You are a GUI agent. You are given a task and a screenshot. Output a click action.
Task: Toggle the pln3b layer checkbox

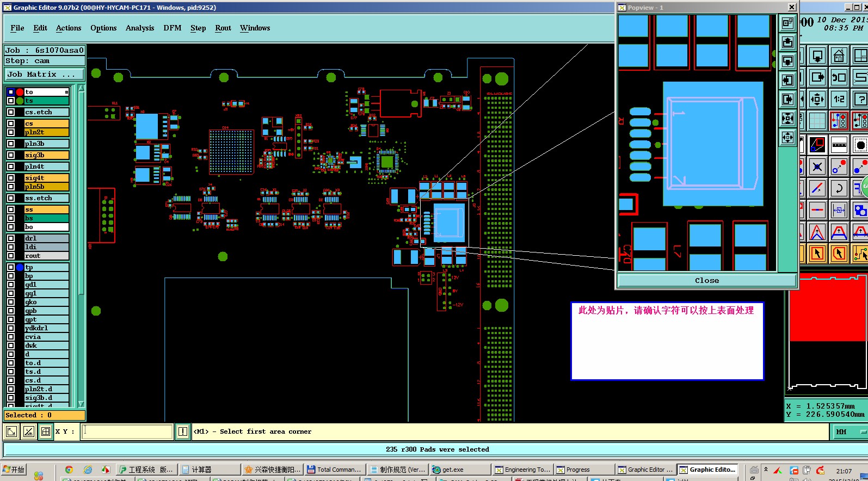pyautogui.click(x=11, y=144)
